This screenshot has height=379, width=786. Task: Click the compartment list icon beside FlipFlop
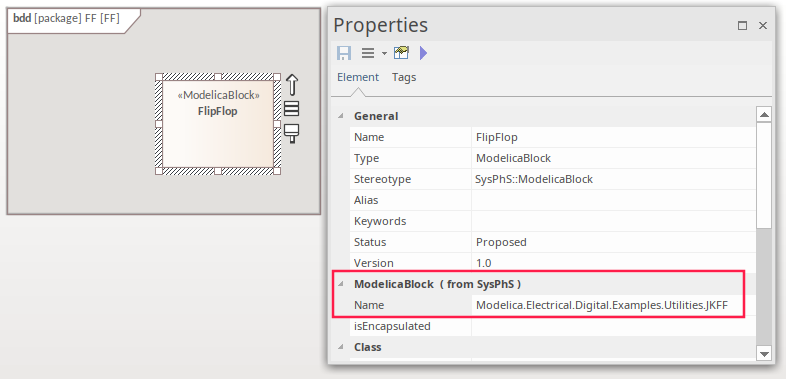[291, 108]
